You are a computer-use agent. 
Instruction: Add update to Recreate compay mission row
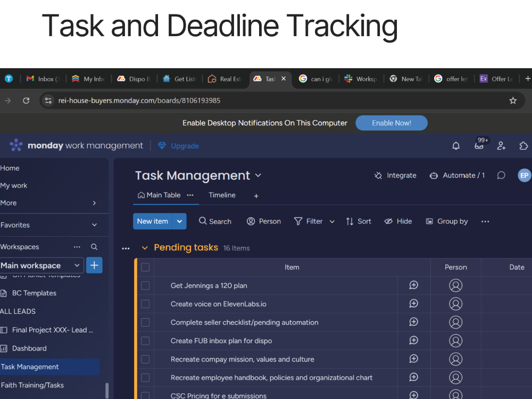click(x=413, y=359)
